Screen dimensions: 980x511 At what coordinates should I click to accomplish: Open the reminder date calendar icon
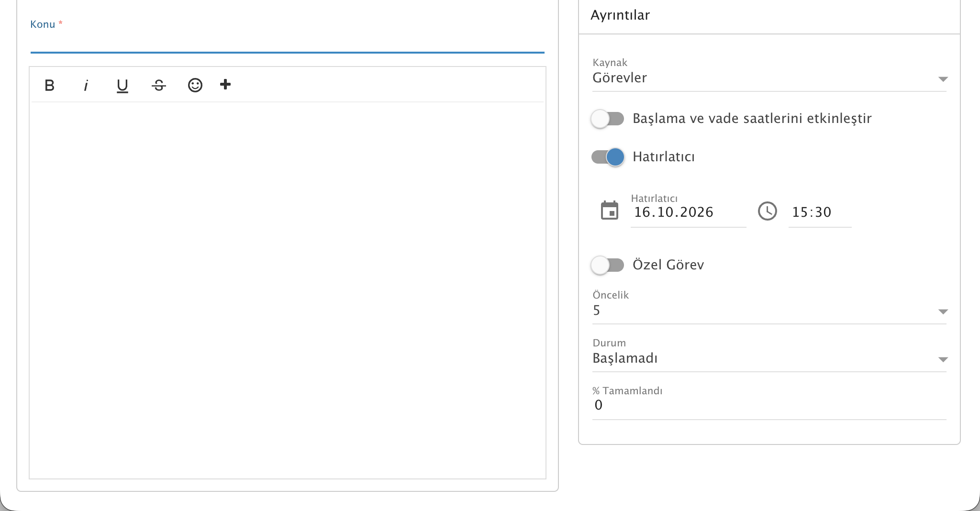tap(610, 211)
